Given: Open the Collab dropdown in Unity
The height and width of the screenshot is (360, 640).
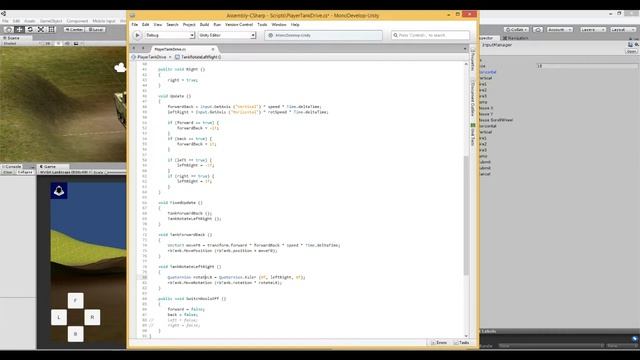Looking at the screenshot, I should click(x=516, y=29).
